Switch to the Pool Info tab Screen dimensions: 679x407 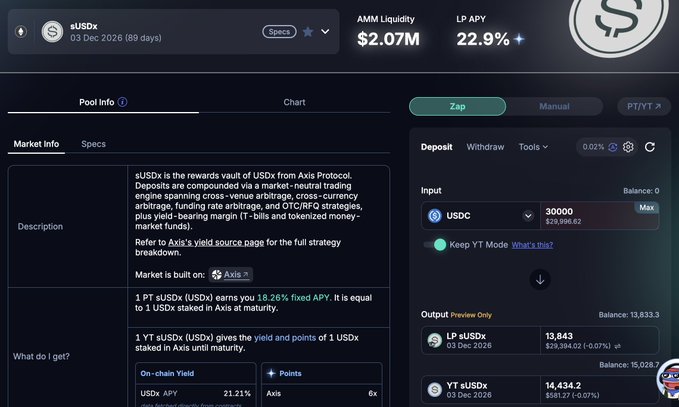pyautogui.click(x=103, y=103)
